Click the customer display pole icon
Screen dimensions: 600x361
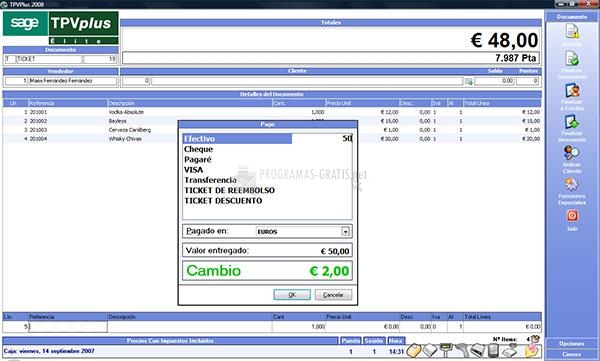click(446, 350)
